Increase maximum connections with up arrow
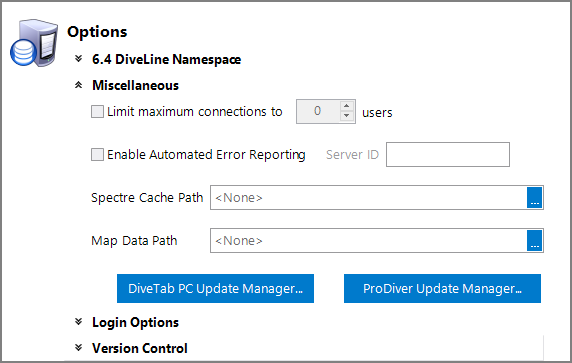The image size is (572, 363). tap(347, 106)
